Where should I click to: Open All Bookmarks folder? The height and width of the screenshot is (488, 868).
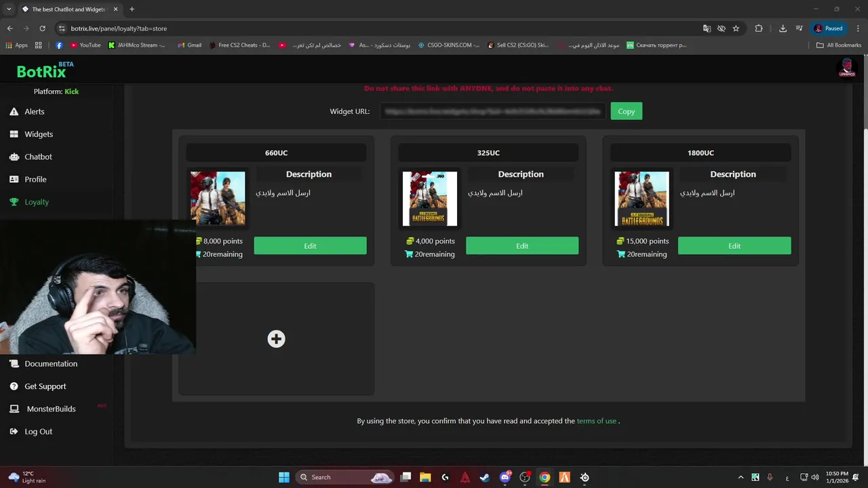pyautogui.click(x=839, y=45)
